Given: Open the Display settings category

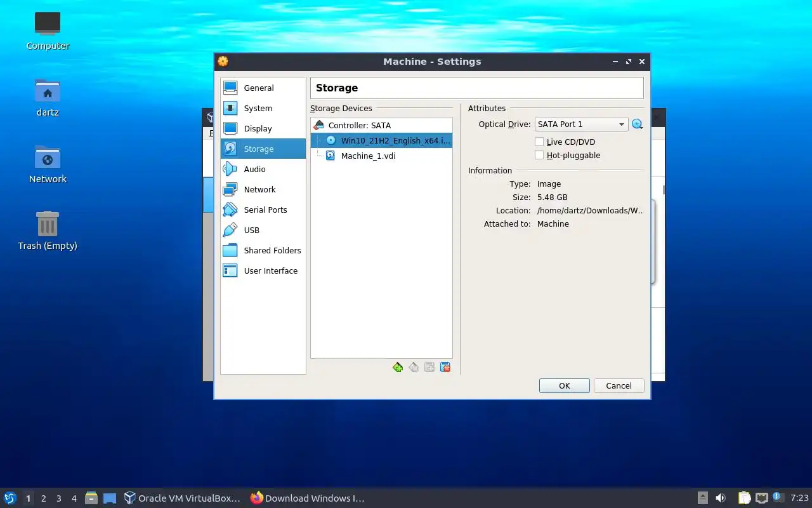Looking at the screenshot, I should click(263, 128).
